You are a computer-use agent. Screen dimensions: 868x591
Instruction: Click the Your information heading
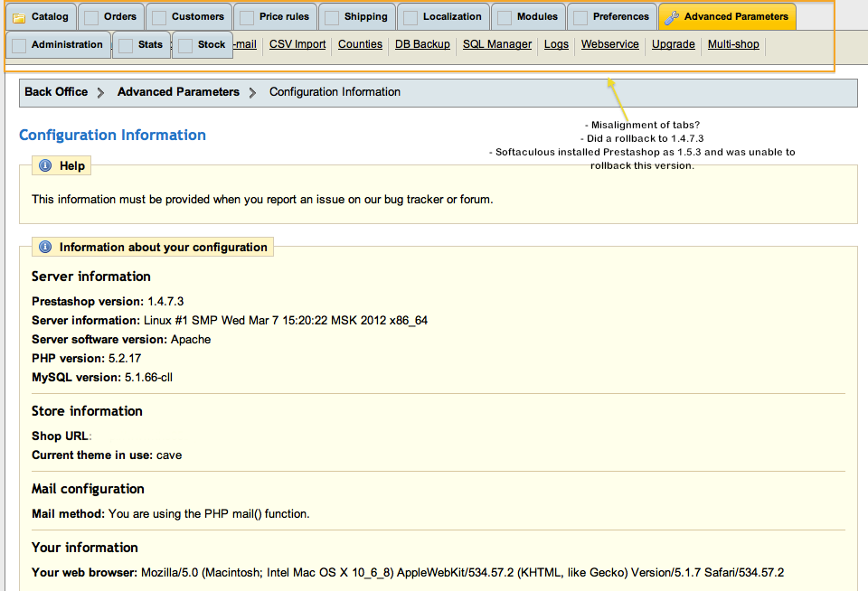85,548
